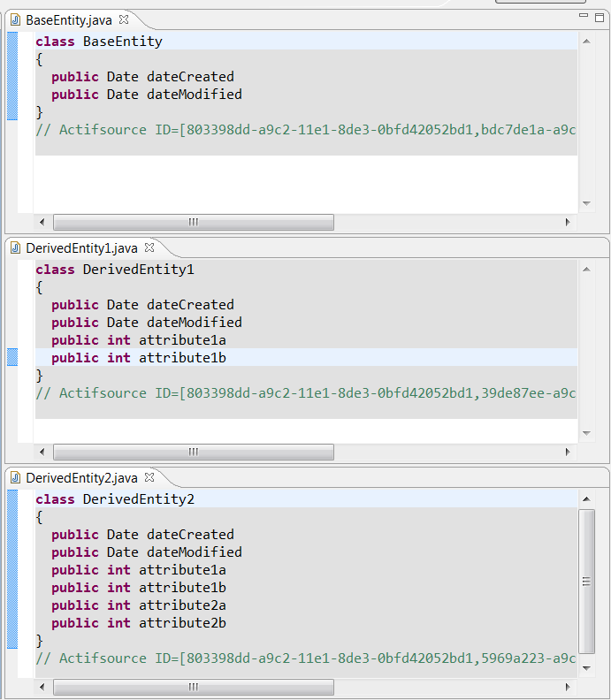Click the BaseEntity horizontal scrollbar thumb
Viewport: 611px width, 700px height.
pos(193,222)
